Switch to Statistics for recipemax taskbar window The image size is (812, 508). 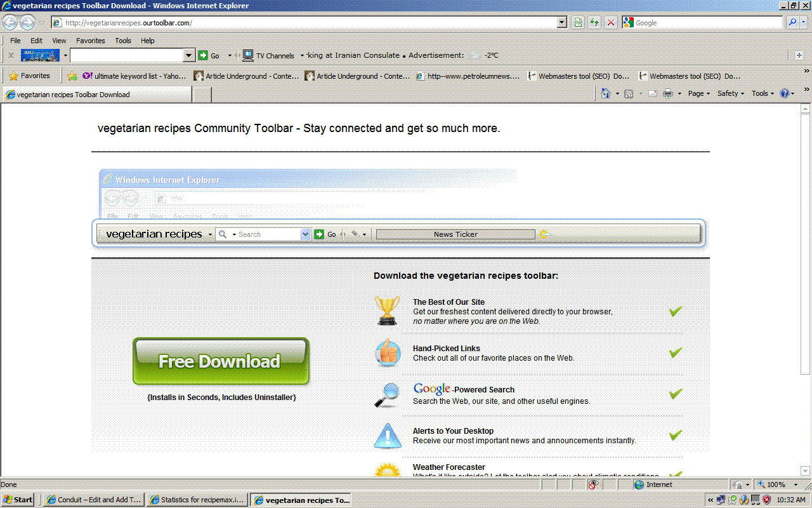[x=197, y=500]
